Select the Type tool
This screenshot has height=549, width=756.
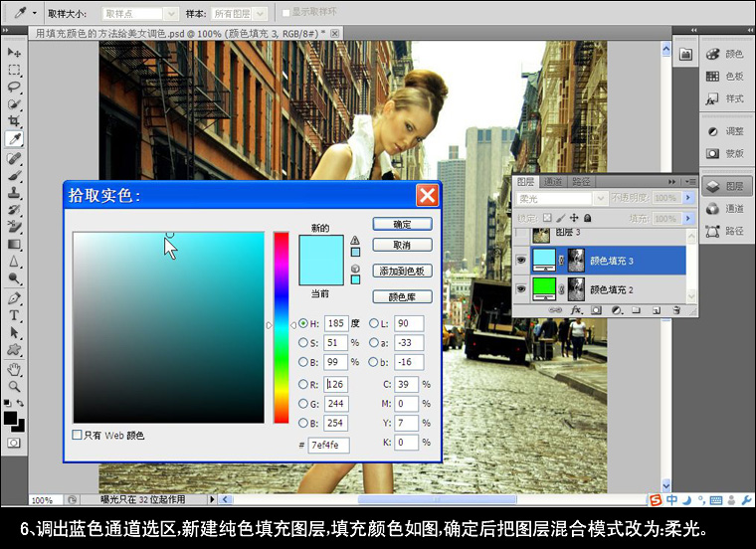(x=14, y=315)
